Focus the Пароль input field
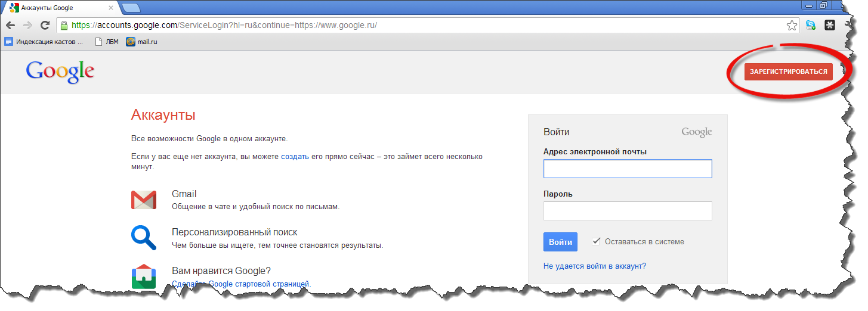This screenshot has height=311, width=868. (x=628, y=211)
